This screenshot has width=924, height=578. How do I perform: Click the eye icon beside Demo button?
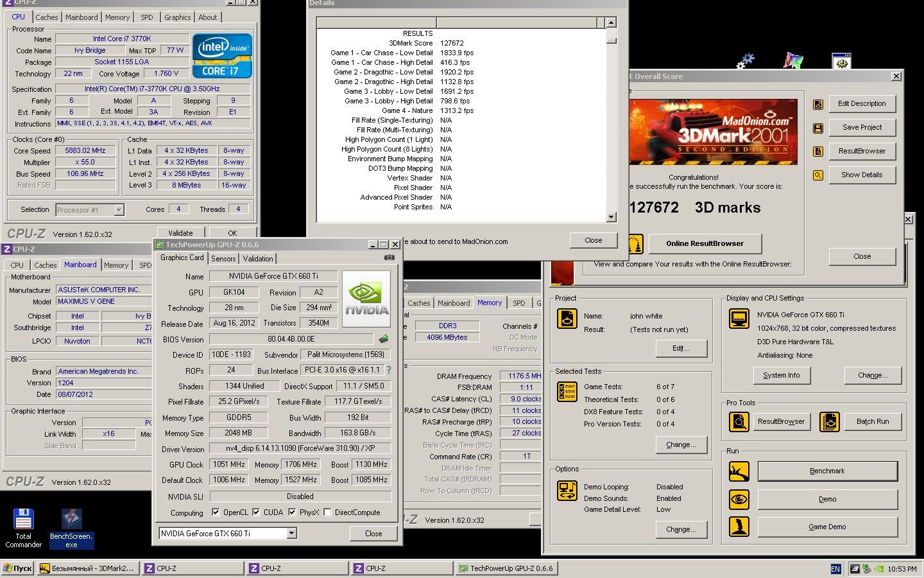pyautogui.click(x=739, y=499)
